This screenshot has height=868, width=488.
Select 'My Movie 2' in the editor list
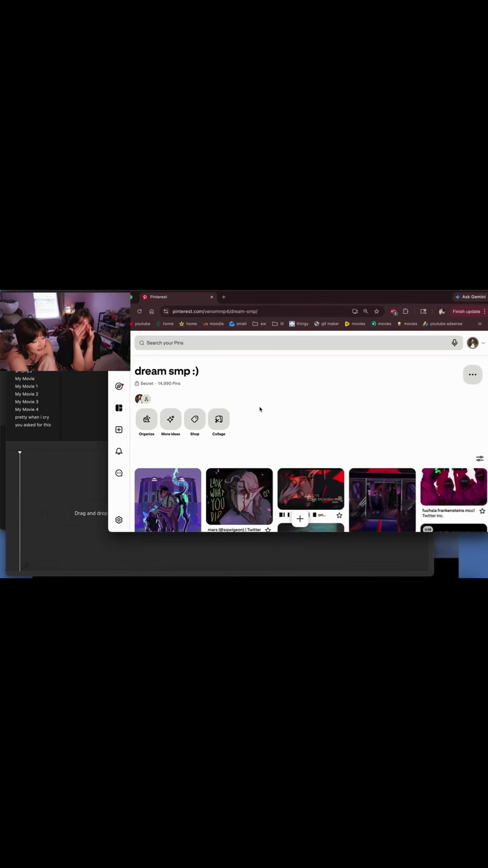click(27, 394)
